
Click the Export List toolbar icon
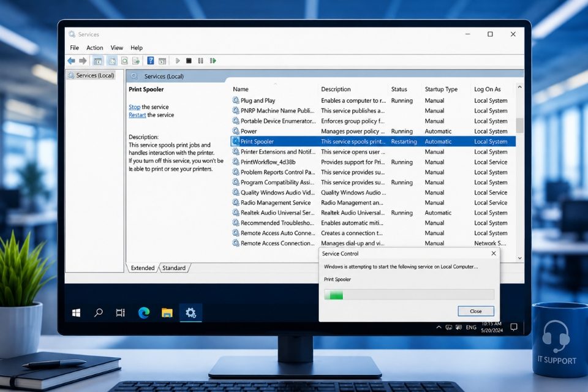coord(136,61)
